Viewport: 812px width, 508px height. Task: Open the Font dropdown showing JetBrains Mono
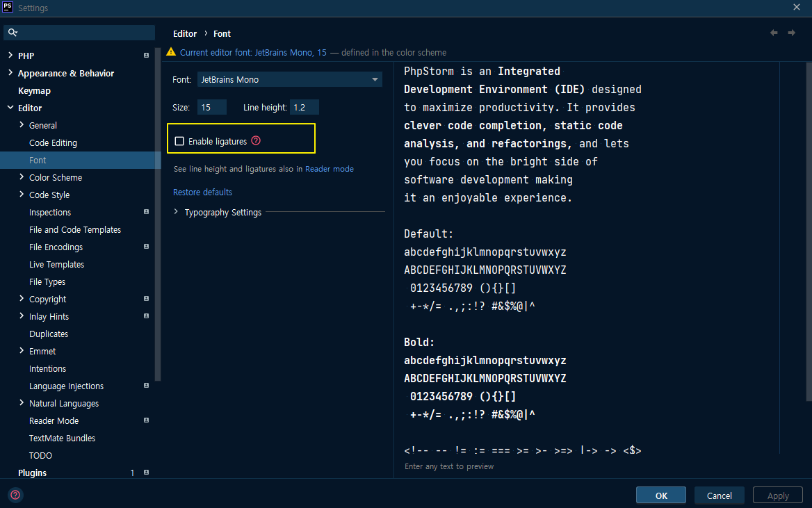click(x=289, y=79)
